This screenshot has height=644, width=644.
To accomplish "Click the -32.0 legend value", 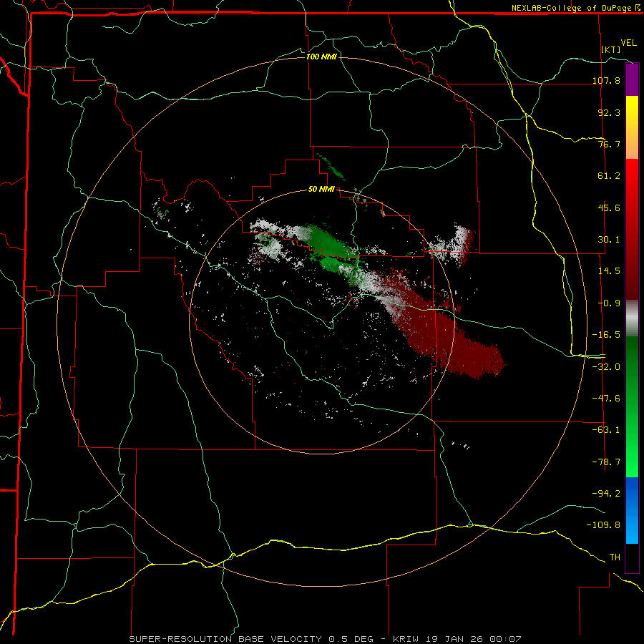I will [x=606, y=367].
